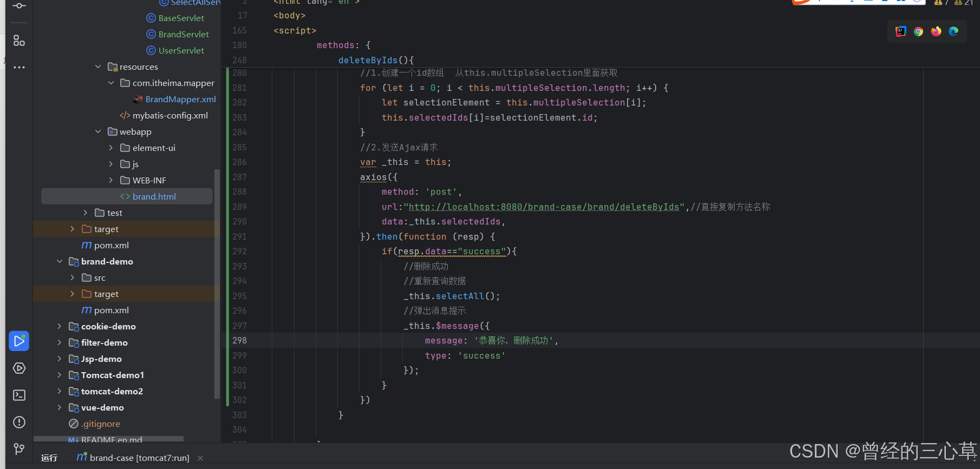This screenshot has height=469, width=980.
Task: Open BrandMapper.xml file
Action: [181, 99]
